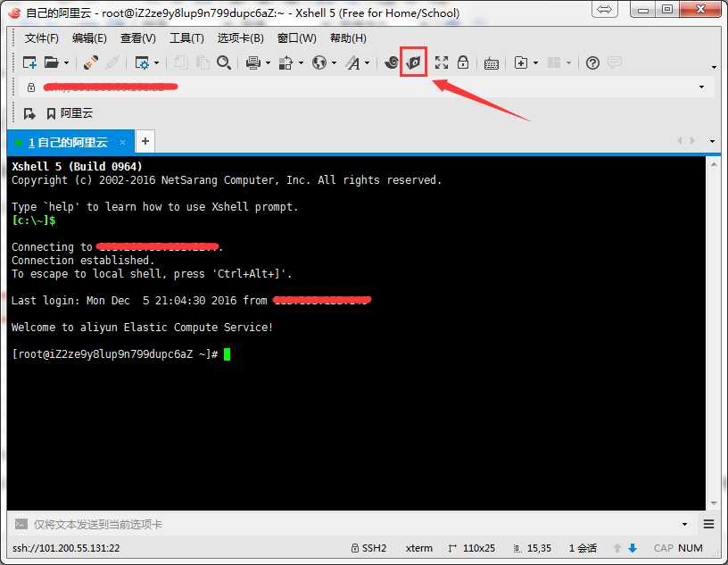The height and width of the screenshot is (565, 728).
Task: Click the Font toolbar icon
Action: click(x=353, y=62)
